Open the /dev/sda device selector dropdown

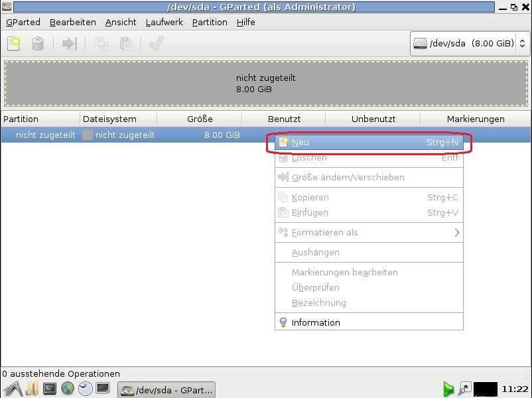469,44
